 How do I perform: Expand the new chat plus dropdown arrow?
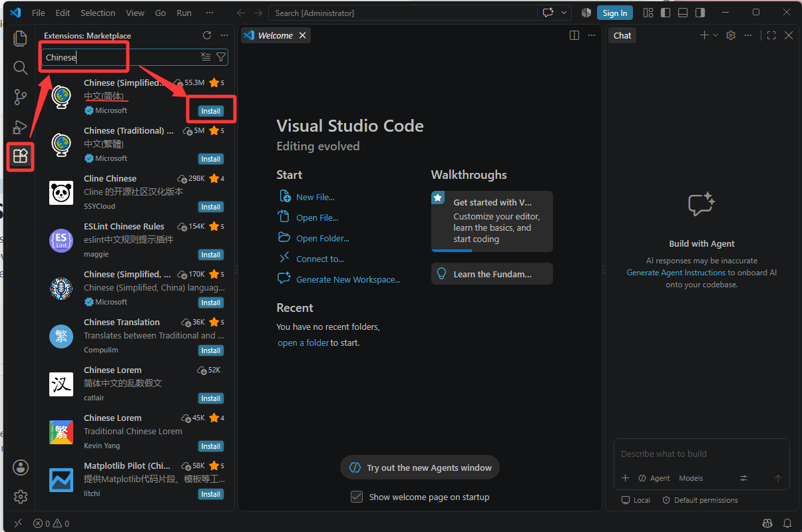pos(715,35)
